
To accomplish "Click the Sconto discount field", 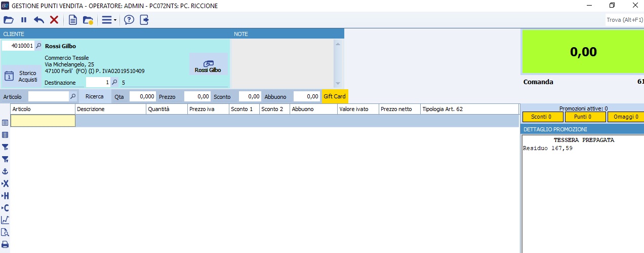I will click(x=250, y=96).
